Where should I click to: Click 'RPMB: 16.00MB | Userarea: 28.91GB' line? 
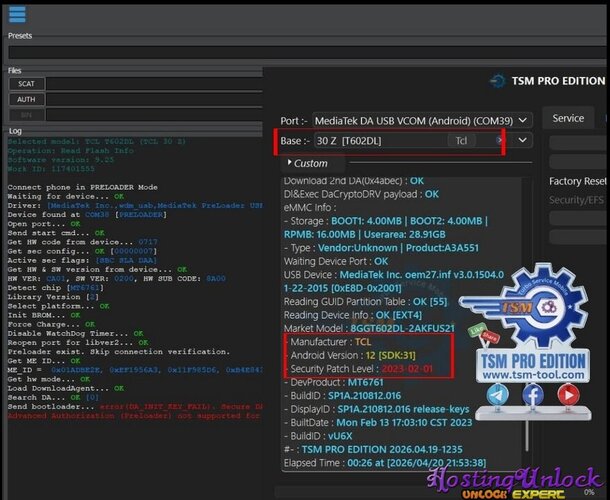[x=365, y=235]
